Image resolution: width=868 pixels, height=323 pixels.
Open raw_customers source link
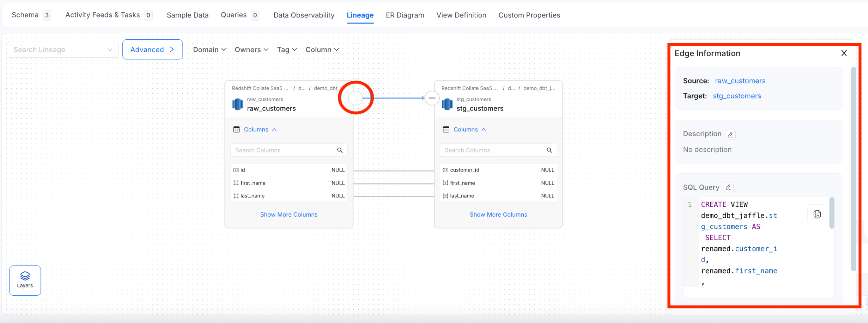740,81
